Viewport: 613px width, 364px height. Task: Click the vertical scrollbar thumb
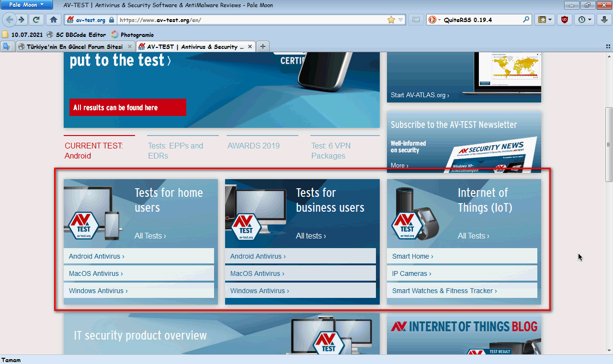click(609, 144)
